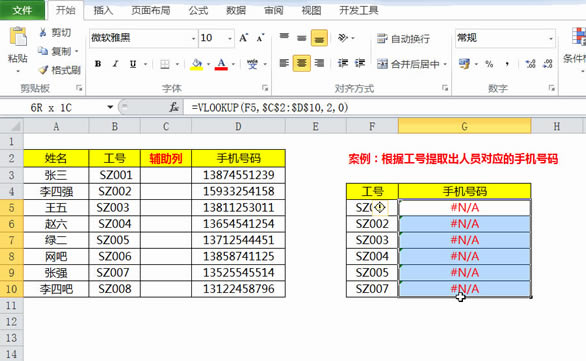Viewport: 586px width, 361px height.
Task: Click the phonetic guide icon
Action: pyautogui.click(x=252, y=64)
